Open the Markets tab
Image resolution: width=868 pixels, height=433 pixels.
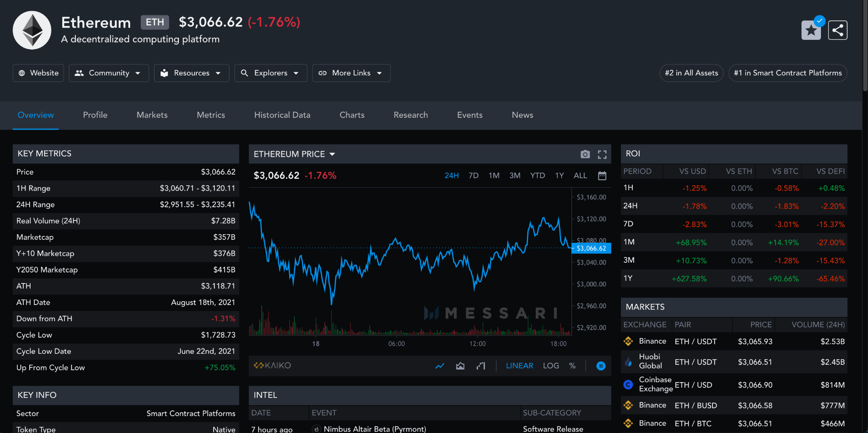tap(152, 115)
